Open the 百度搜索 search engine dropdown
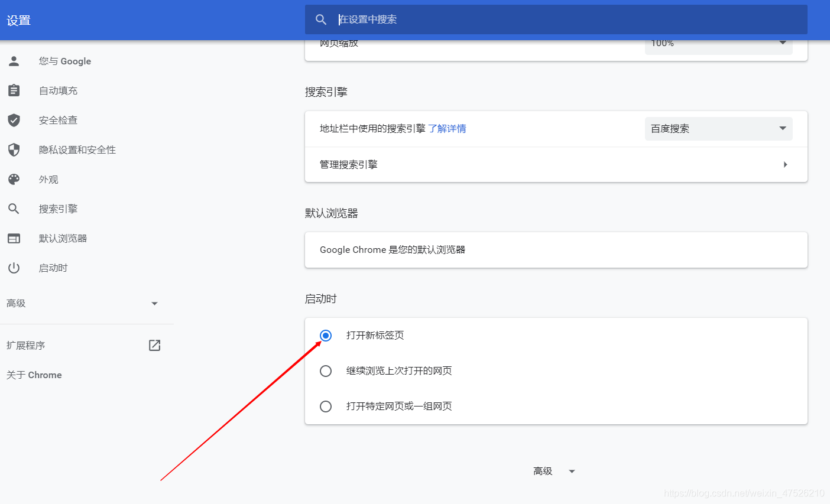The image size is (830, 504). tap(718, 129)
